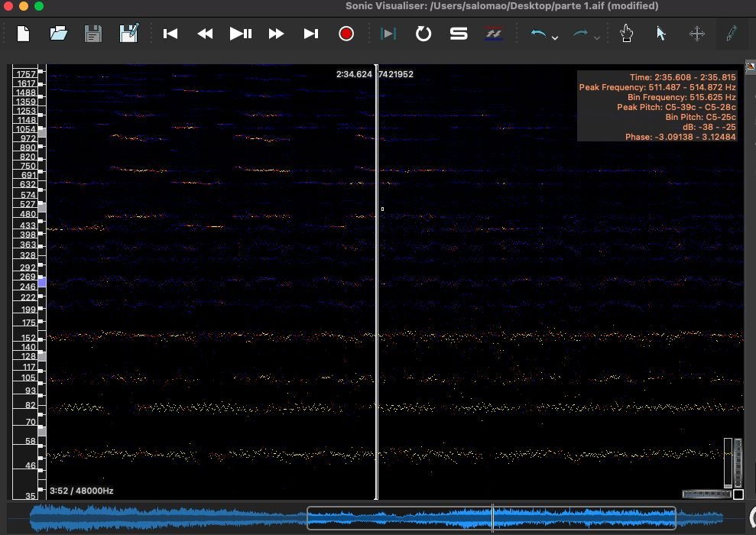Click the duration text '3:52 / 48000Hz'
The width and height of the screenshot is (756, 535).
pos(82,491)
